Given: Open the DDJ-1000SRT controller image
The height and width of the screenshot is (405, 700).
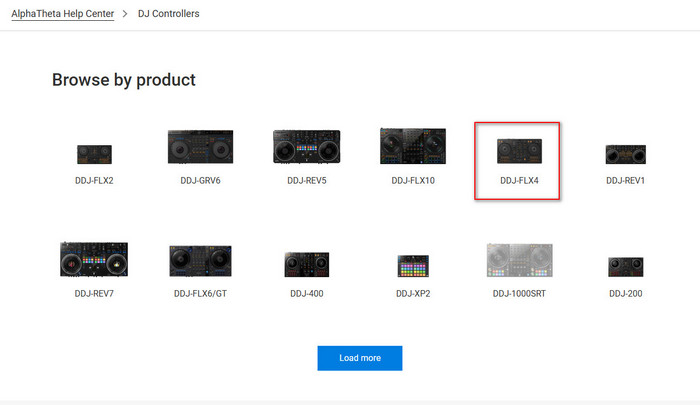Looking at the screenshot, I should tap(519, 259).
